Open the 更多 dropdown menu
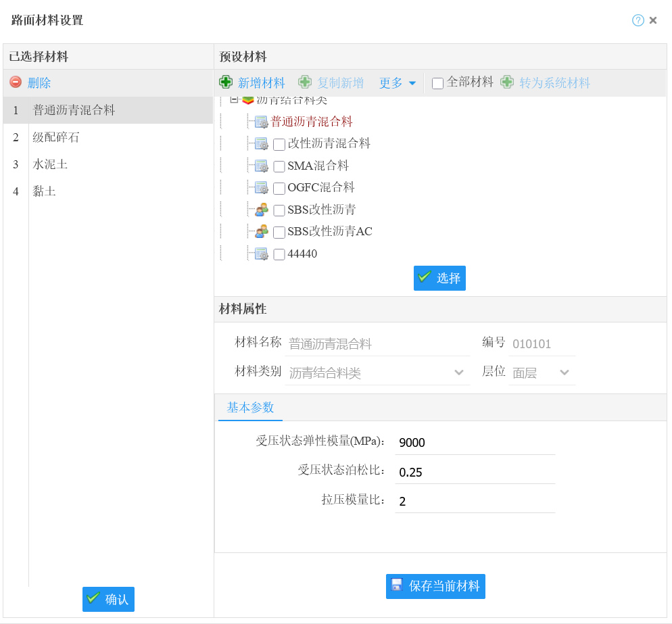Viewport: 672px width, 624px height. pyautogui.click(x=397, y=83)
